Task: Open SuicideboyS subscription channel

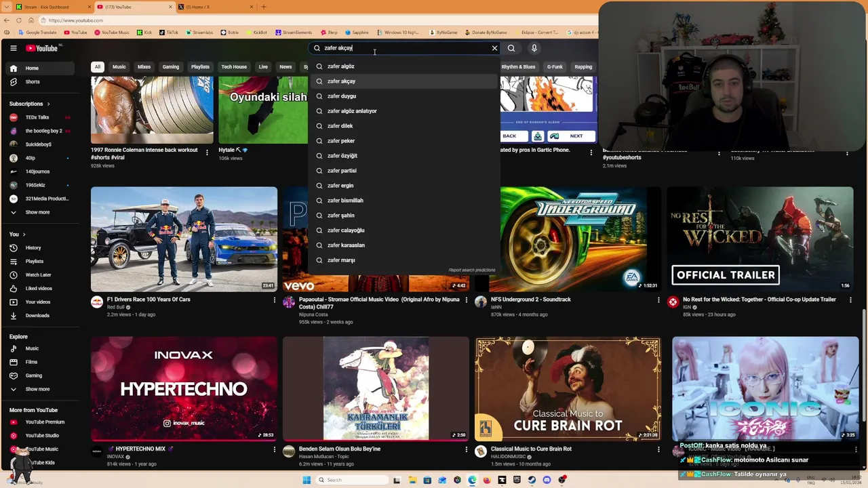Action: point(39,144)
